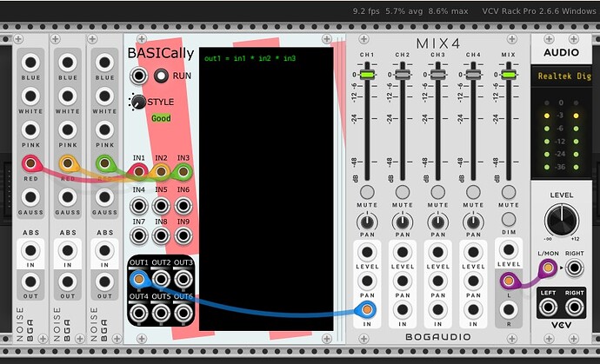Click the OUT1 jack on BASICally

pos(138,280)
